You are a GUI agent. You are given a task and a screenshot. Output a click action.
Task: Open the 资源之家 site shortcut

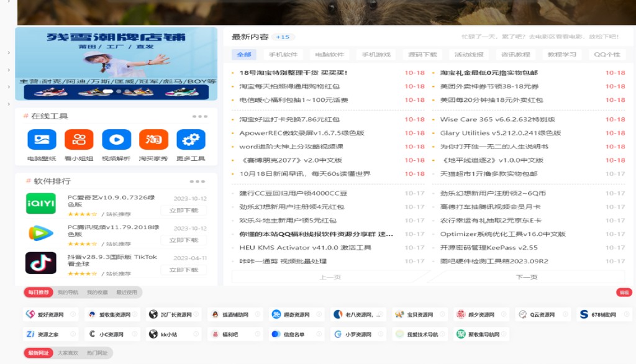[51, 334]
